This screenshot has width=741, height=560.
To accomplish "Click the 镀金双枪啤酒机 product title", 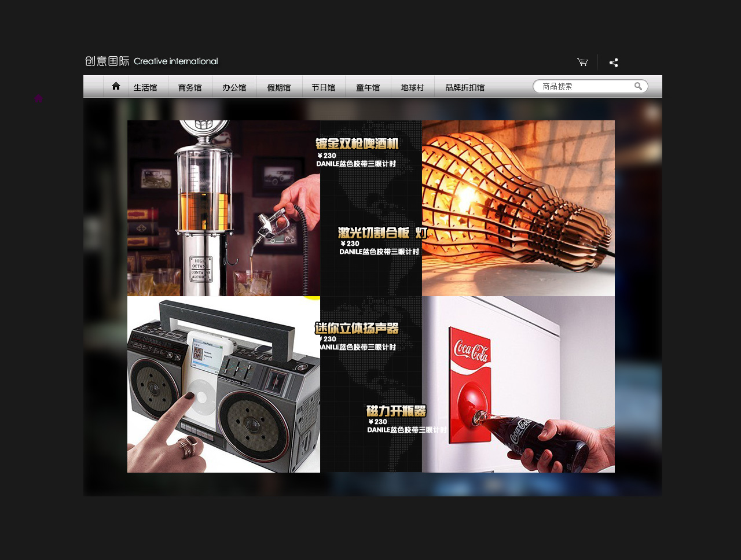I will click(357, 144).
